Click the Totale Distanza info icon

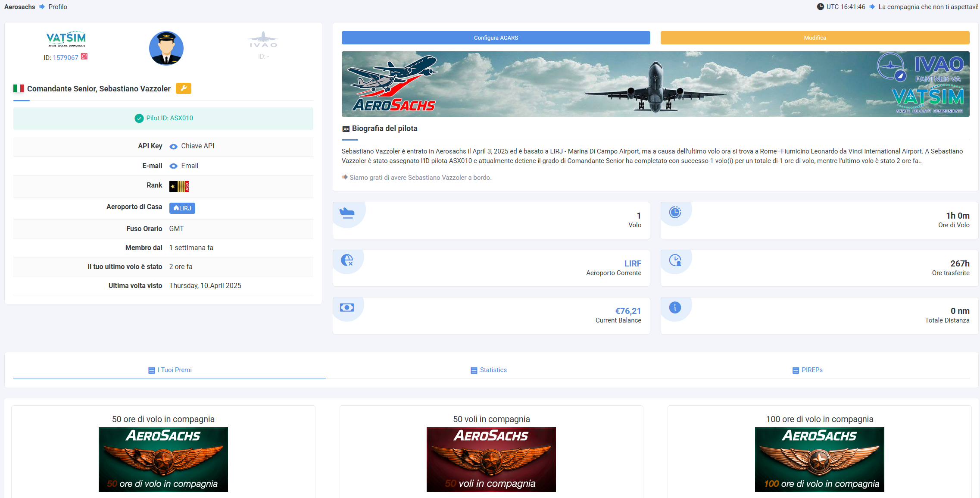tap(675, 307)
